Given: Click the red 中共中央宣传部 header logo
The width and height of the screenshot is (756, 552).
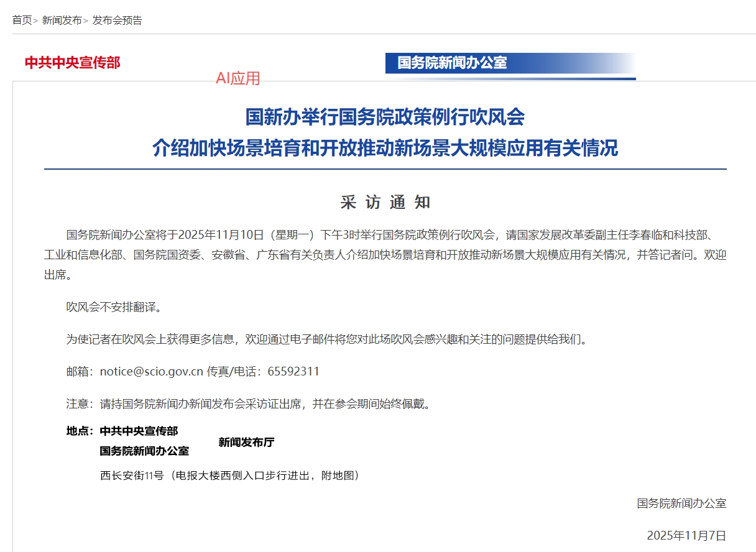Looking at the screenshot, I should click(x=73, y=62).
